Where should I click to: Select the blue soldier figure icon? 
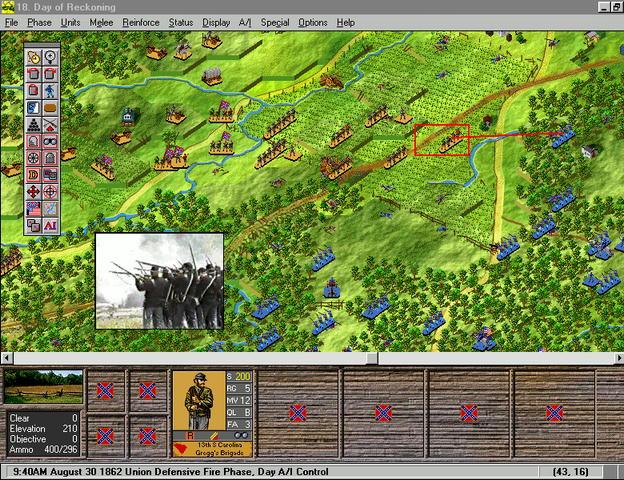(50, 89)
